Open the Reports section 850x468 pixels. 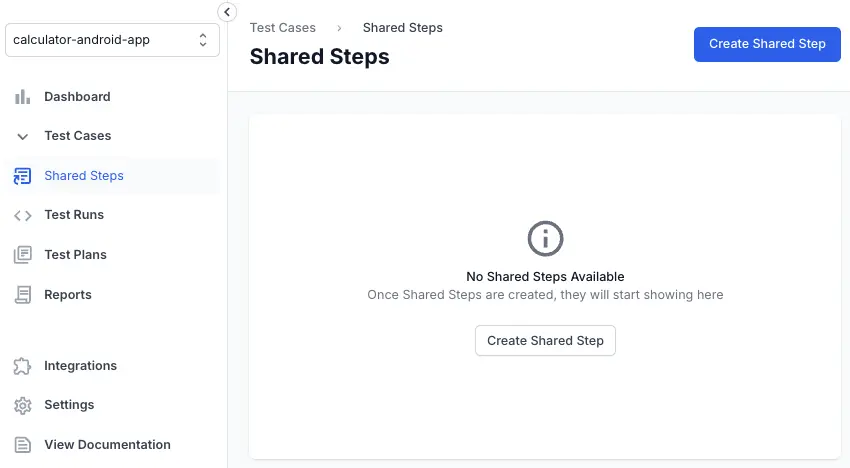click(x=68, y=294)
